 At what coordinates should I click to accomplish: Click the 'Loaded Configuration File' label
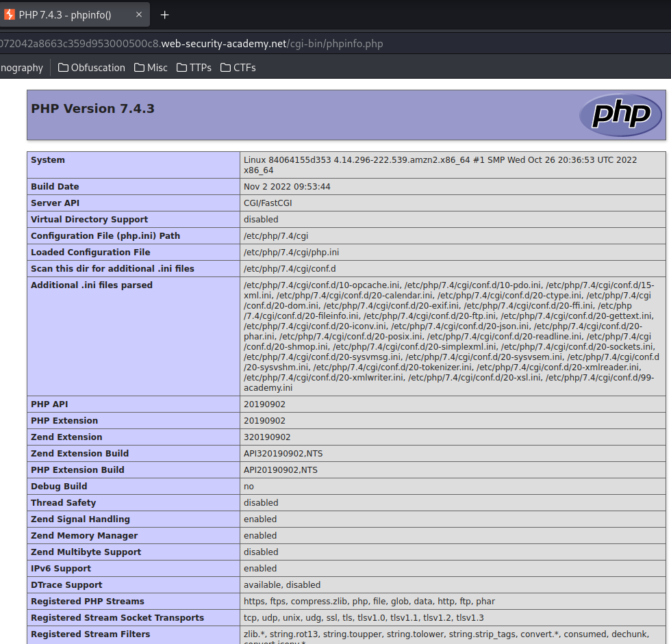90,253
